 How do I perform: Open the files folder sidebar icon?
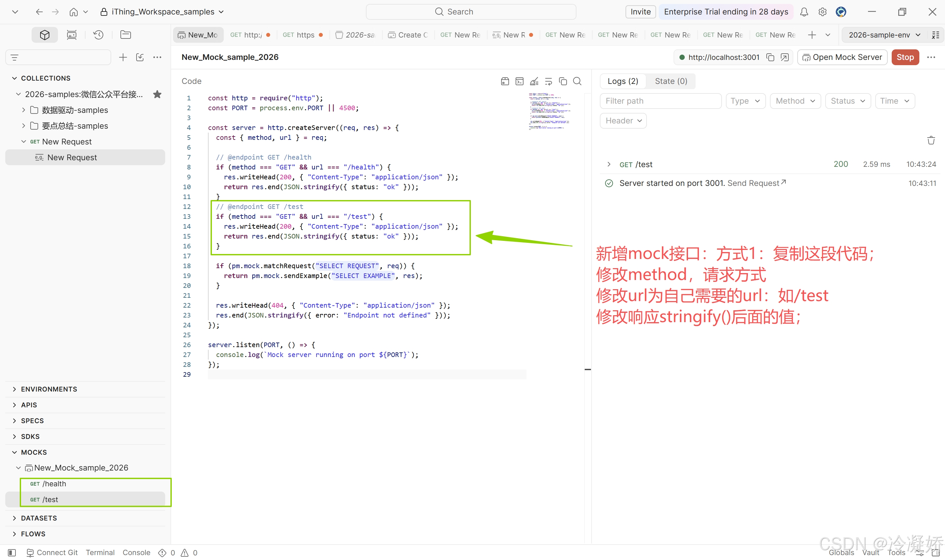[125, 35]
